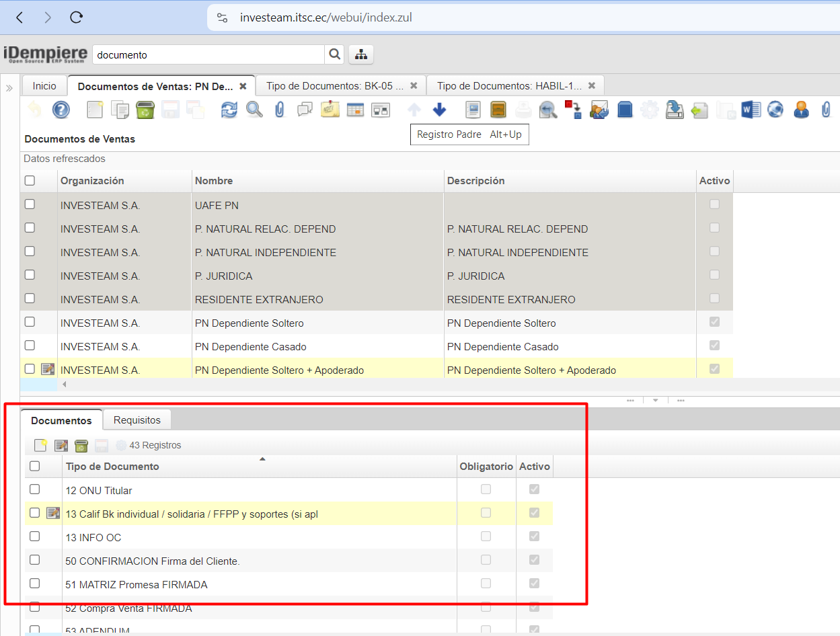
Task: Click the Refresh records toolbar icon
Action: [229, 110]
